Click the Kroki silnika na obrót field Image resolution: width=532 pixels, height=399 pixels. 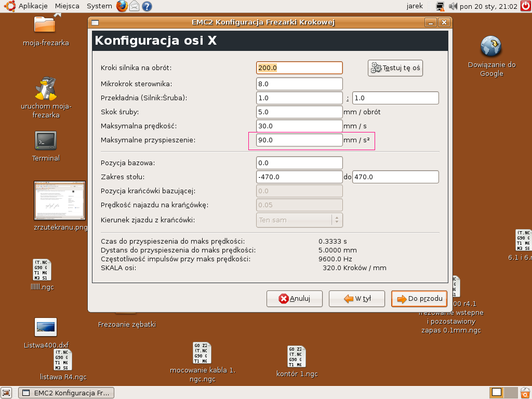point(299,68)
